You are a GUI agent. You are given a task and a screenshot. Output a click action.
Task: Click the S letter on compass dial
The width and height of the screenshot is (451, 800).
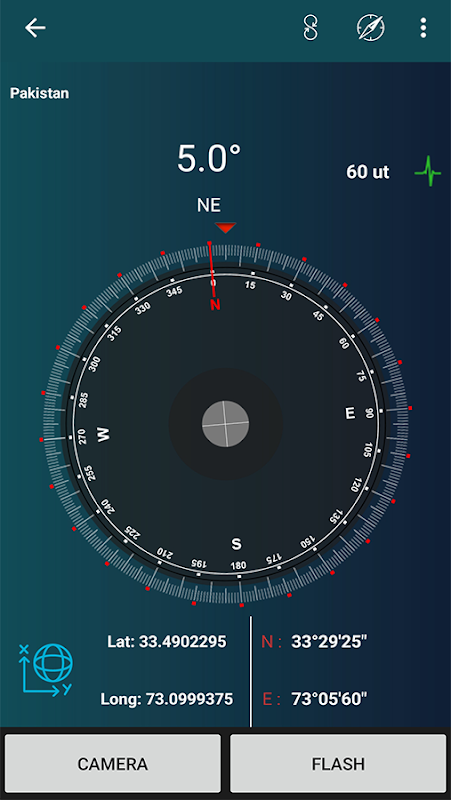pyautogui.click(x=236, y=544)
